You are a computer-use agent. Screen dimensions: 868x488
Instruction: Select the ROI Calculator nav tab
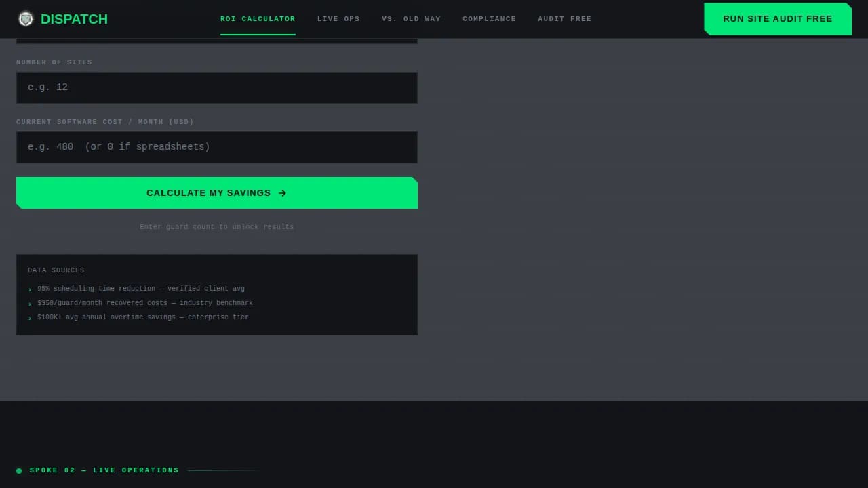point(258,19)
